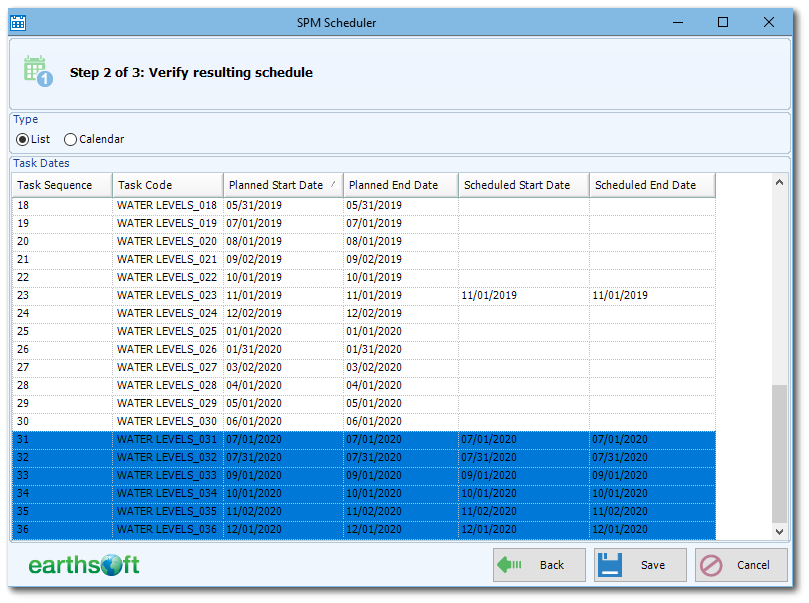The width and height of the screenshot is (809, 603).
Task: Select the List radio button
Action: click(22, 139)
